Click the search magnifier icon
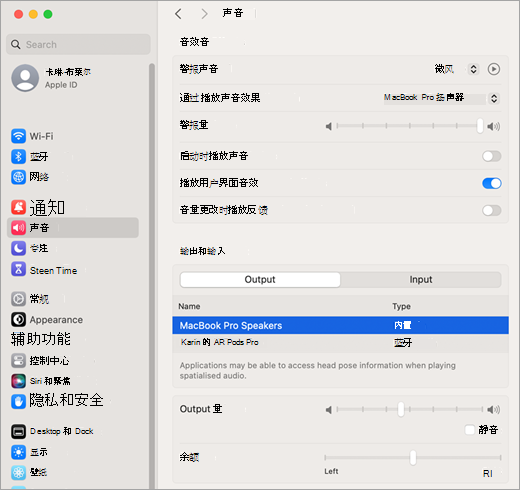The image size is (520, 490). pyautogui.click(x=16, y=44)
